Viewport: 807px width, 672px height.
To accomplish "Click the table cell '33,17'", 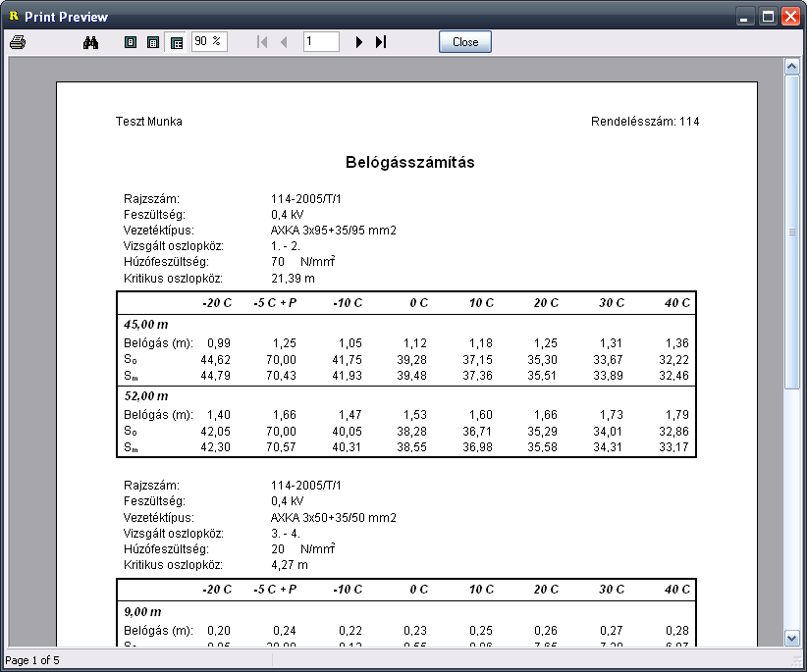I will [x=673, y=447].
